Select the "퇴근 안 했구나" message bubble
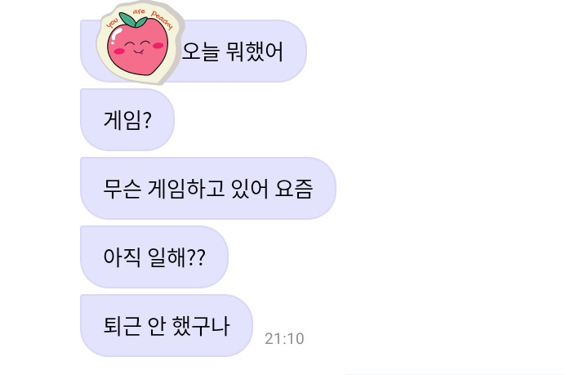 tap(167, 325)
